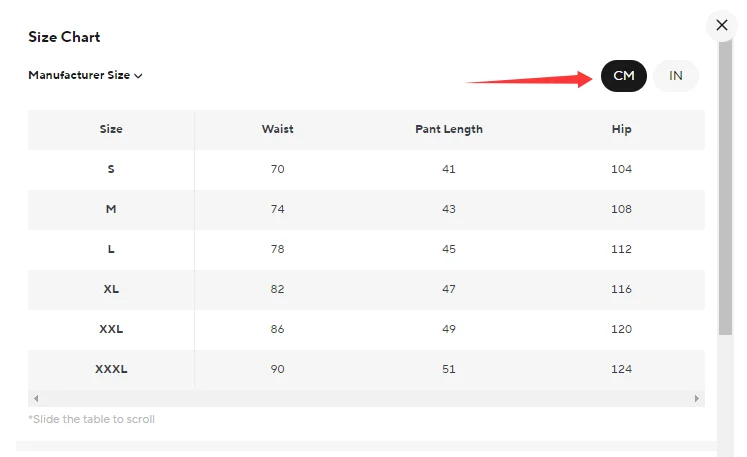Click the horizontal table scrollbar track
Viewport: 747px width, 457px height.
(x=366, y=398)
